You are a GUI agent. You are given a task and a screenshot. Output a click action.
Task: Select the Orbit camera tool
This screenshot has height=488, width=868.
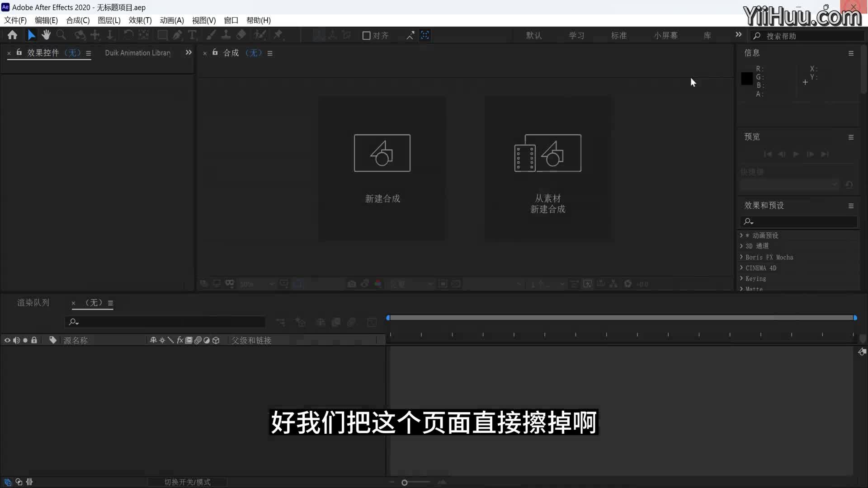click(80, 35)
